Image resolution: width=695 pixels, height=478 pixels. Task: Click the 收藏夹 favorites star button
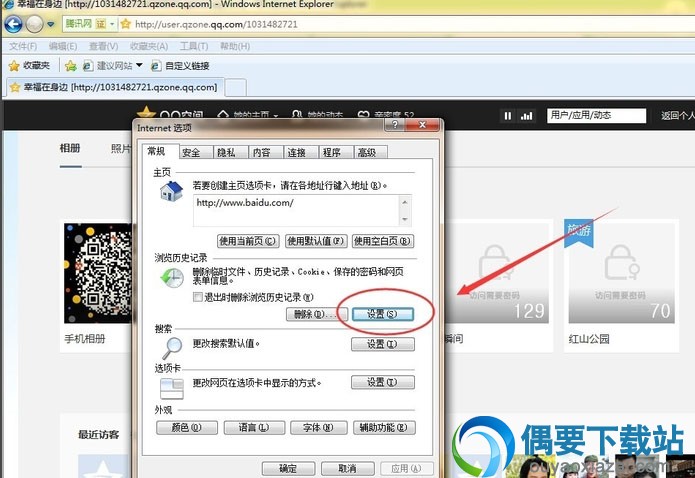click(x=29, y=66)
